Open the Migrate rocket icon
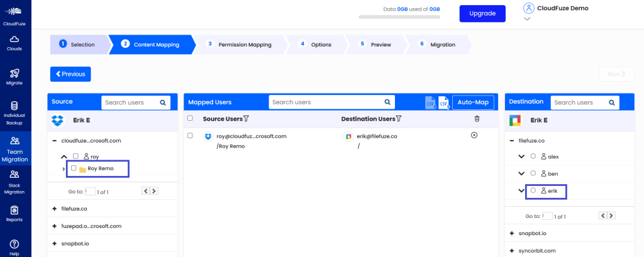 [x=14, y=74]
